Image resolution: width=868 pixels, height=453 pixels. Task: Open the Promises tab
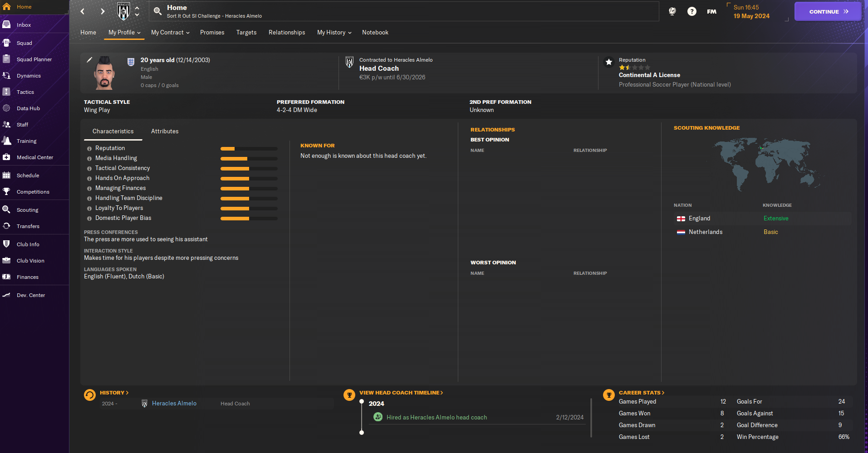pyautogui.click(x=212, y=33)
